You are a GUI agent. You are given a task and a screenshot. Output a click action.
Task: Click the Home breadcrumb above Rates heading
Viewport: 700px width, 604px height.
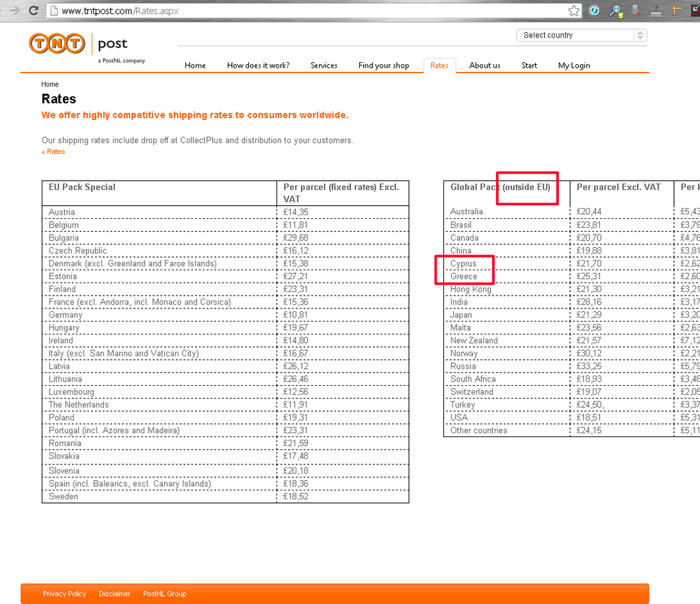pos(50,85)
